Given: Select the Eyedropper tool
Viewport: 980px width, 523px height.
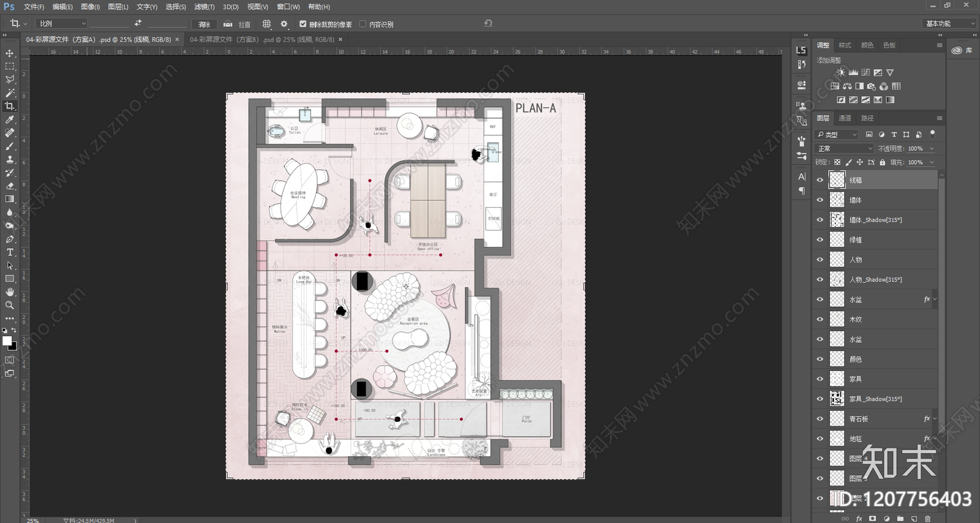Looking at the screenshot, I should point(10,119).
